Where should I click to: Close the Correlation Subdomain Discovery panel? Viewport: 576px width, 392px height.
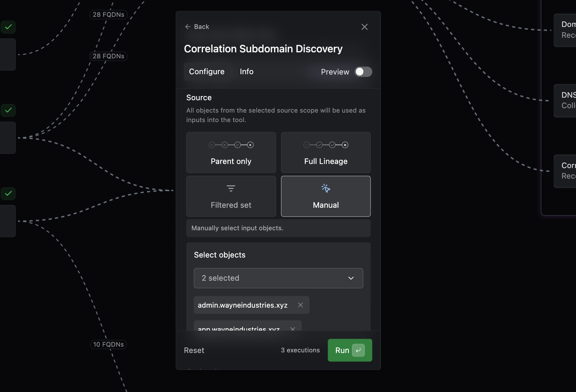click(364, 27)
